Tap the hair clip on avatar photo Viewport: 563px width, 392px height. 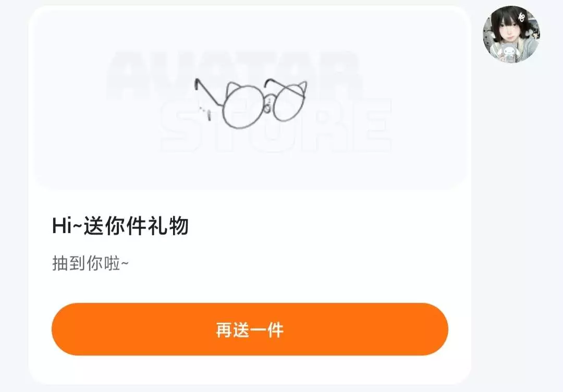point(521,17)
